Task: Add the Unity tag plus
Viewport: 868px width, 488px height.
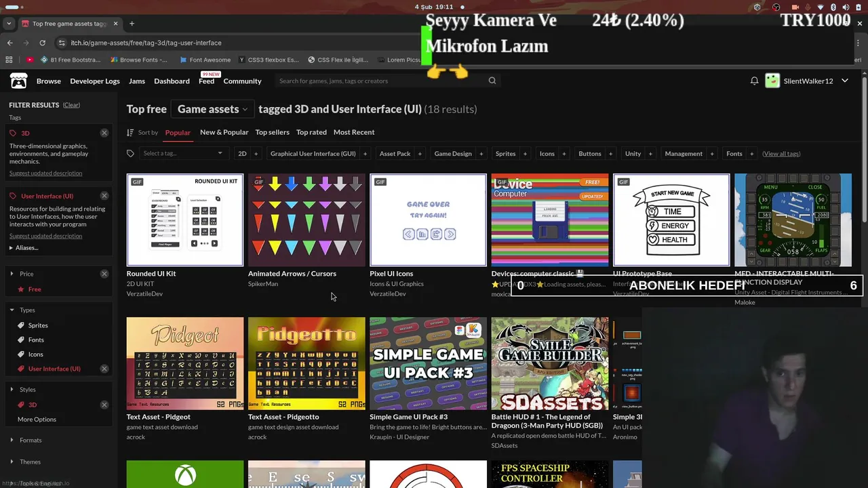Action: click(x=650, y=154)
